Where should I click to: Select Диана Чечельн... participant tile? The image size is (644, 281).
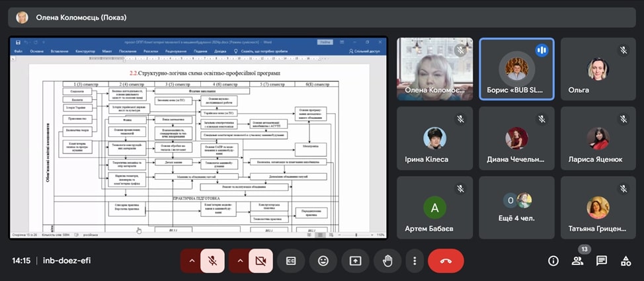516,138
